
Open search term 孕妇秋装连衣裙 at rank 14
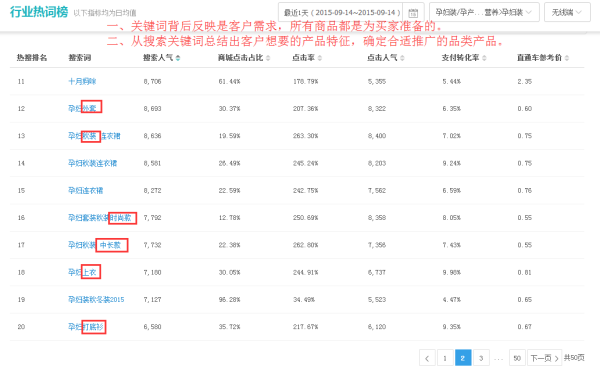pos(93,163)
